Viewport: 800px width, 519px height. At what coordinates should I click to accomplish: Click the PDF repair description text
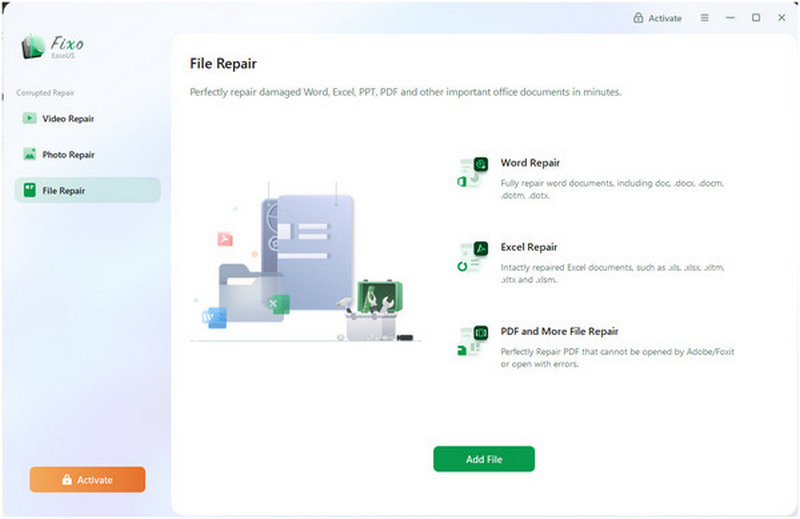617,357
